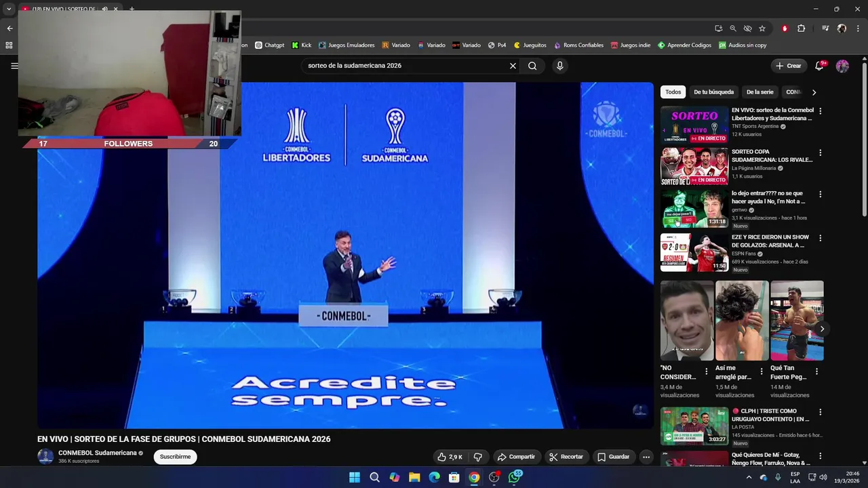Open the Windows Start menu
This screenshot has height=488, width=868.
pos(355,477)
